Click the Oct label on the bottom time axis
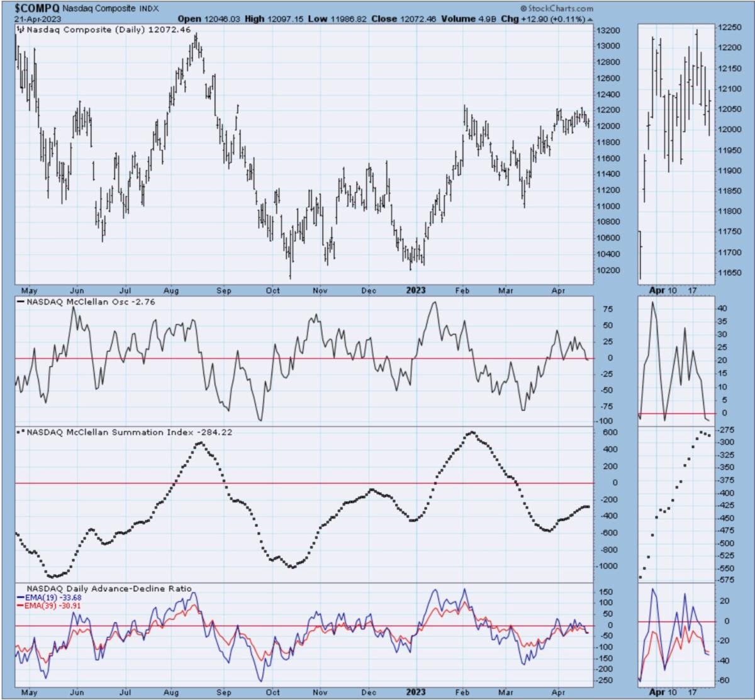Viewport: 755px width, 700px height. tap(273, 693)
